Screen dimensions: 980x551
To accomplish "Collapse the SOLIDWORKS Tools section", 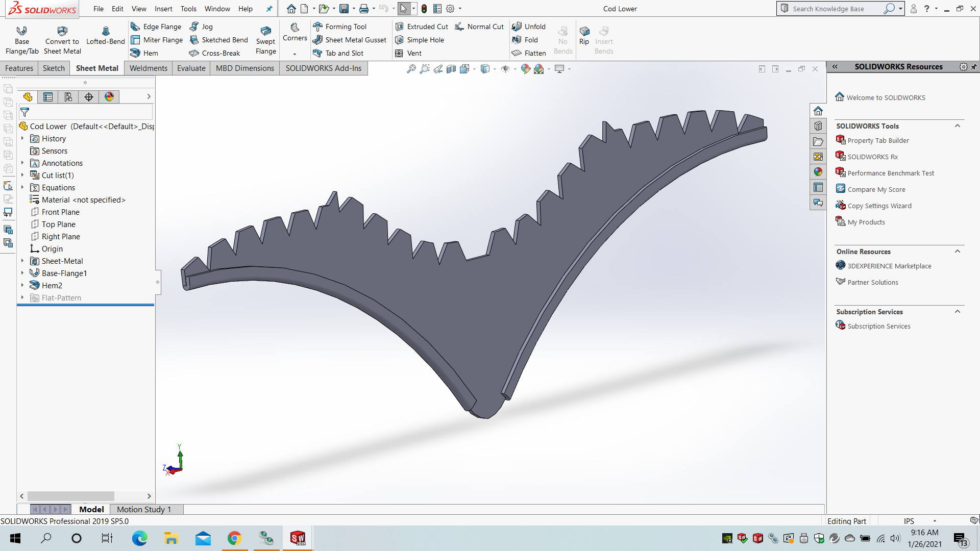I will [x=958, y=126].
